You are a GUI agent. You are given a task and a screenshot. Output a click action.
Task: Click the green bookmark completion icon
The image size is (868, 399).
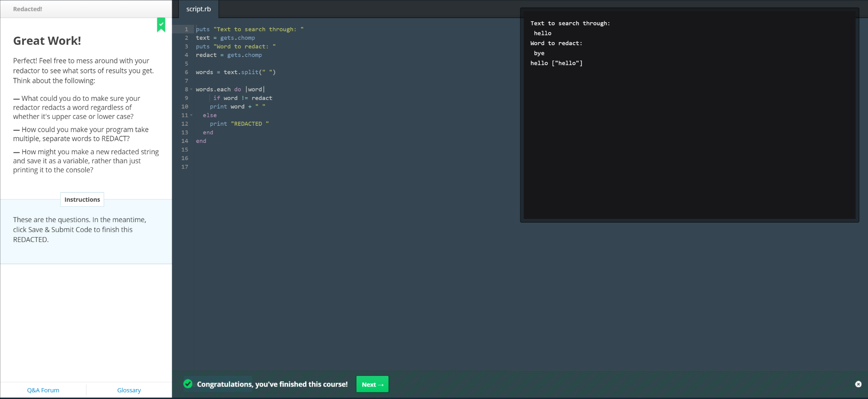tap(161, 24)
